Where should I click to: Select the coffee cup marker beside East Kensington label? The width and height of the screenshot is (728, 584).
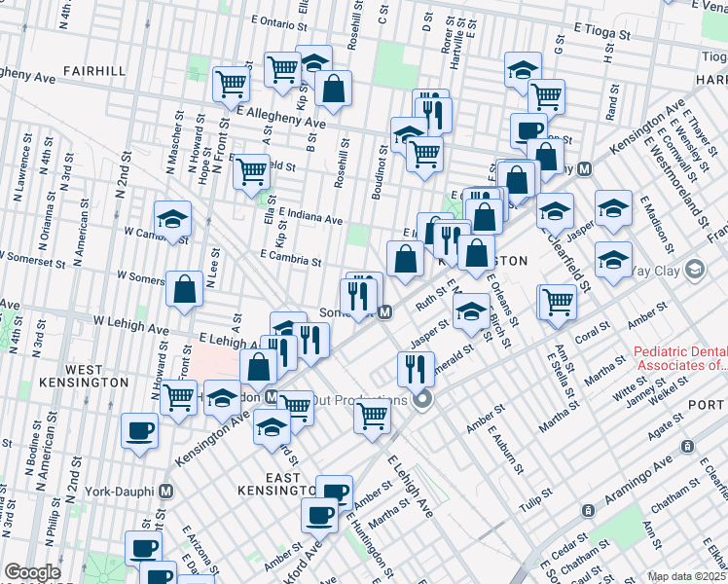pyautogui.click(x=335, y=490)
